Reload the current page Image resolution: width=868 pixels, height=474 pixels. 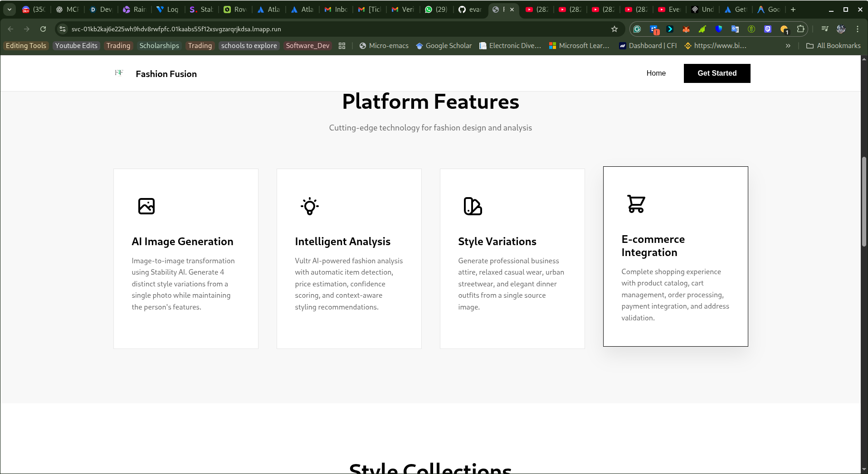(x=43, y=29)
